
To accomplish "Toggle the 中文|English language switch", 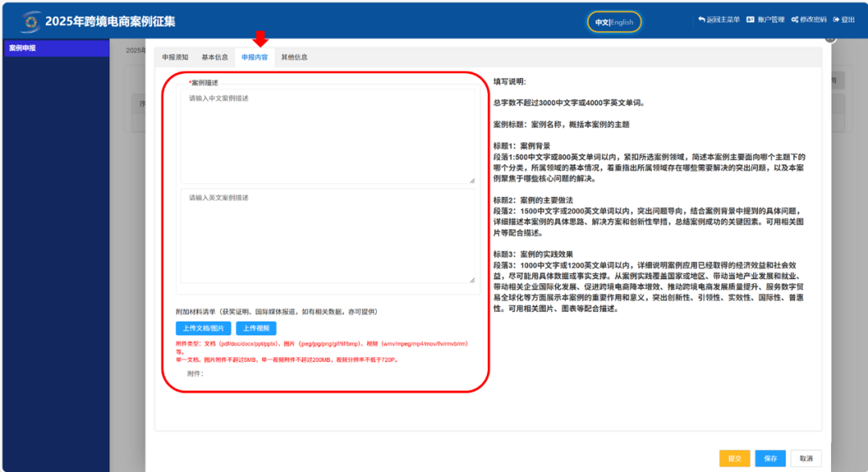I will tap(614, 23).
